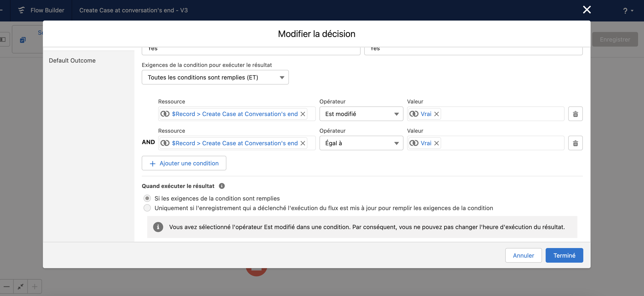Click the info icon in Est modifié notice

158,227
